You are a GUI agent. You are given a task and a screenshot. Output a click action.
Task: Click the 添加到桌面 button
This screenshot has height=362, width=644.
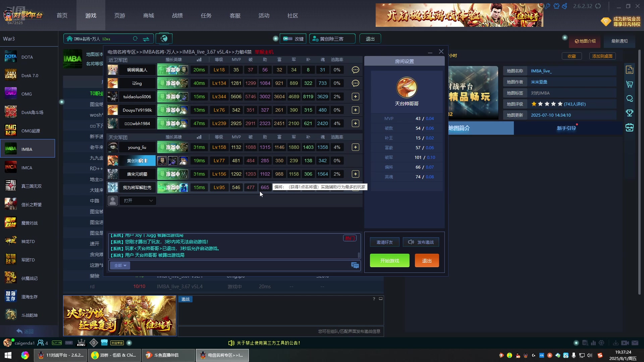coord(602,56)
